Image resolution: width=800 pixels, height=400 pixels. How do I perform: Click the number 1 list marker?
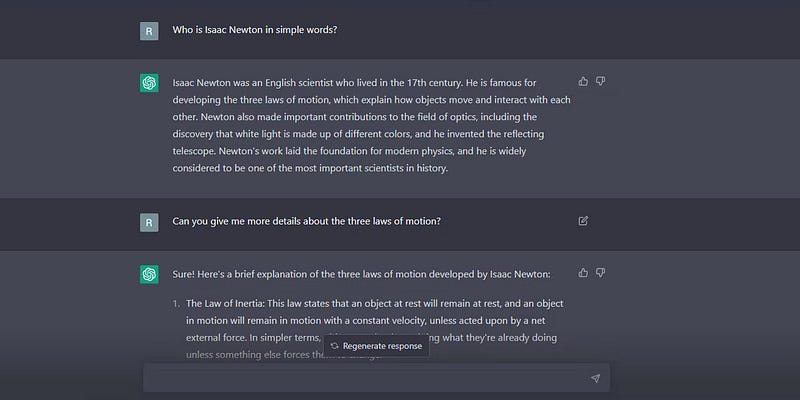175,302
